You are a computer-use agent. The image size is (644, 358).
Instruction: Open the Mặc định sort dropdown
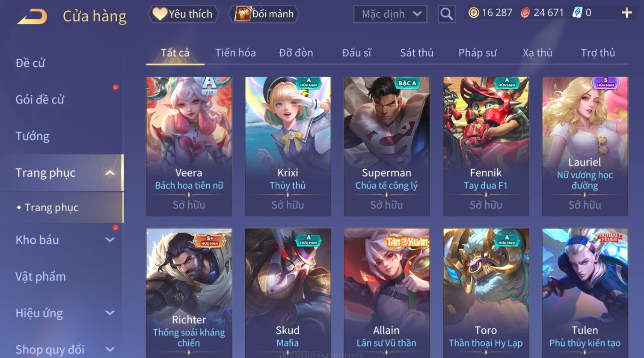coord(390,14)
